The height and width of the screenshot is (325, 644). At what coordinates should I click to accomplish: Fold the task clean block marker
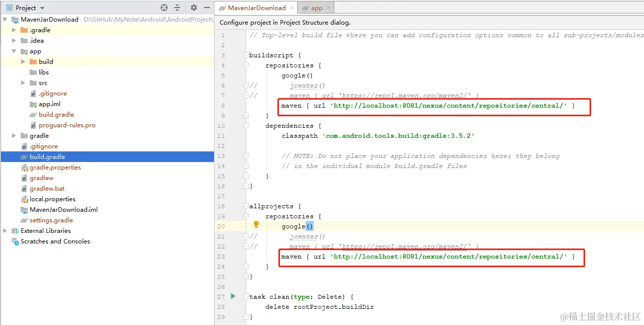pos(246,297)
